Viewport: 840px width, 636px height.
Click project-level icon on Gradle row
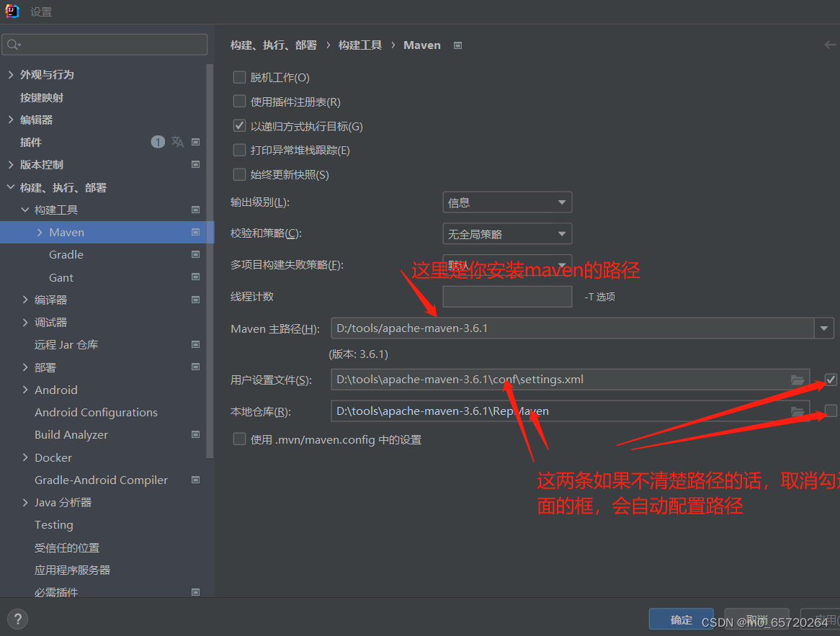pos(195,254)
